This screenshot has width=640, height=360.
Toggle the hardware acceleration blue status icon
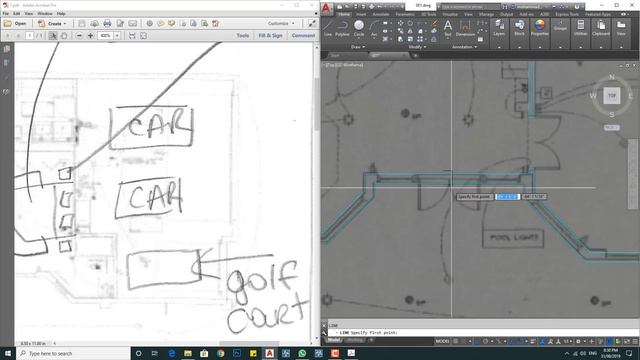click(x=610, y=341)
